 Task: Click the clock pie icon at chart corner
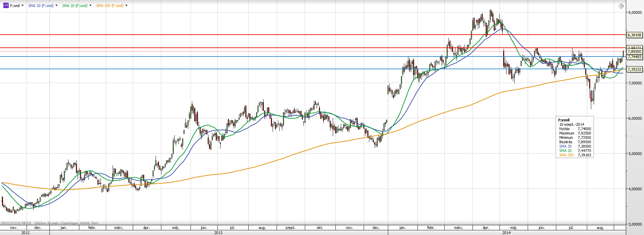[621, 6]
